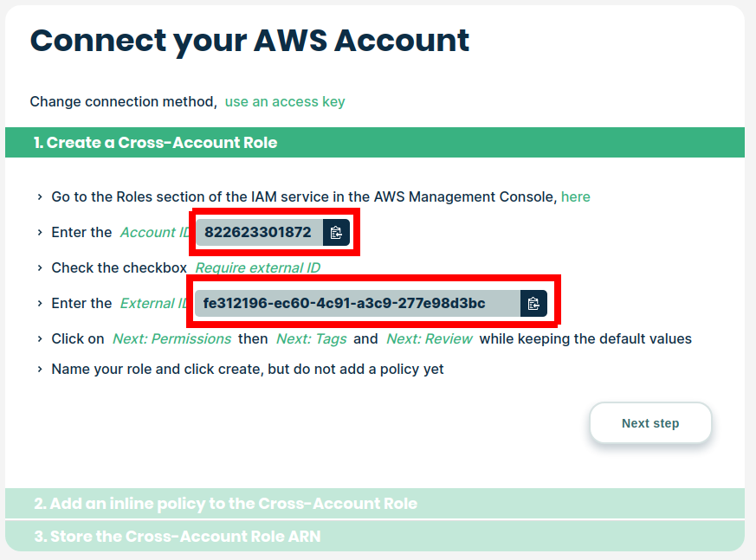Click the 'Next: Tags' green text
756x560 pixels.
tap(311, 338)
